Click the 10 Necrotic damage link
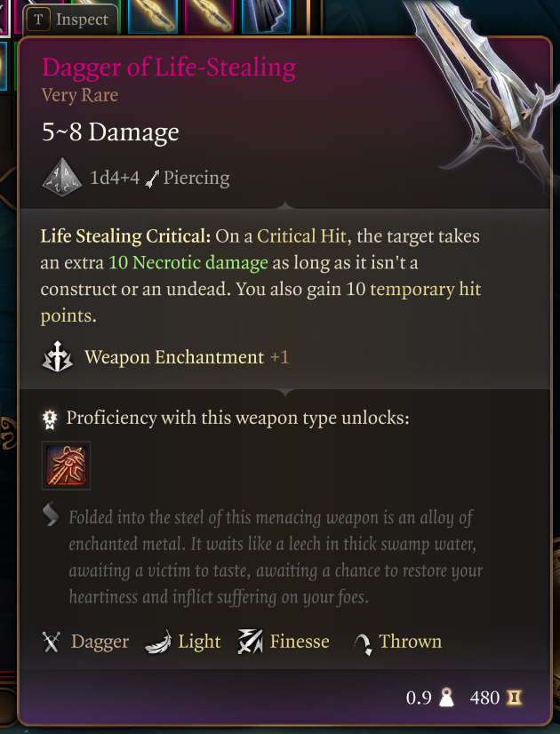Screen dimensions: 560x734 pos(188,263)
